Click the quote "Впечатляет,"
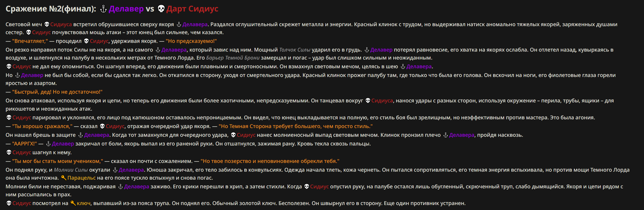The width and height of the screenshot is (644, 210). click(30, 41)
